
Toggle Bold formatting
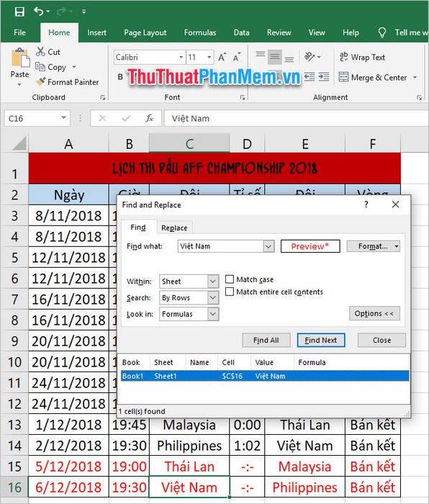click(120, 77)
